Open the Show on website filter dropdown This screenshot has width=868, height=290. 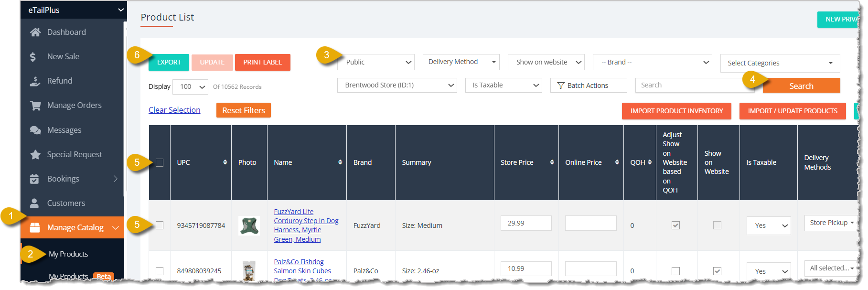coord(546,62)
